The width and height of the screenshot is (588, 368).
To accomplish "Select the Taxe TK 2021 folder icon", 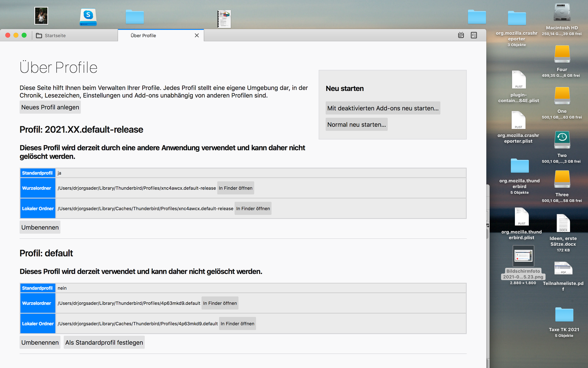I will tap(564, 315).
